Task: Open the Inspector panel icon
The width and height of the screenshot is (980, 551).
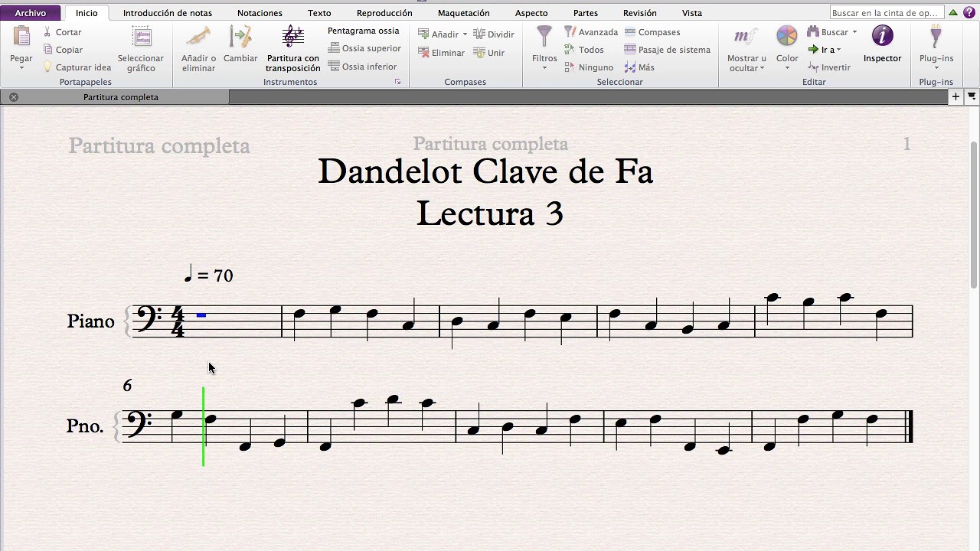Action: coord(882,37)
